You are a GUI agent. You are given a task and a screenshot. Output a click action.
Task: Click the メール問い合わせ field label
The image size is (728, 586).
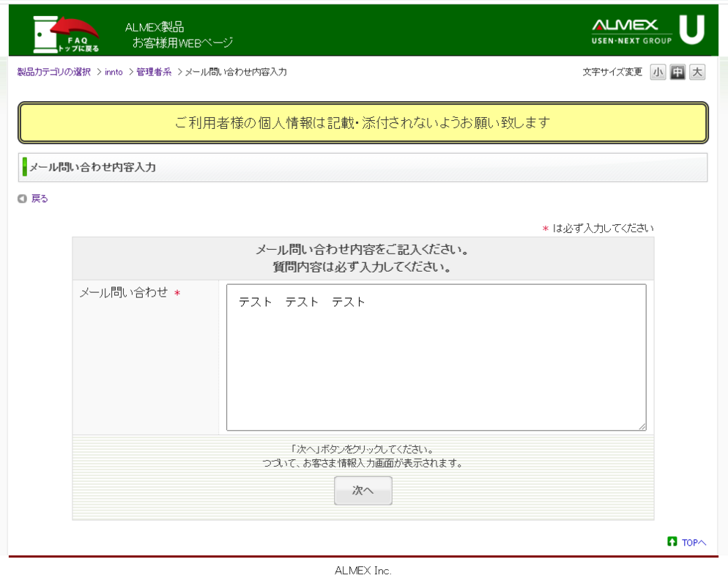(124, 293)
